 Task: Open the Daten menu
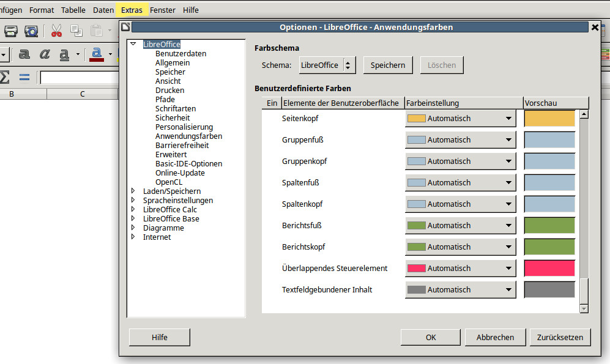coord(103,10)
